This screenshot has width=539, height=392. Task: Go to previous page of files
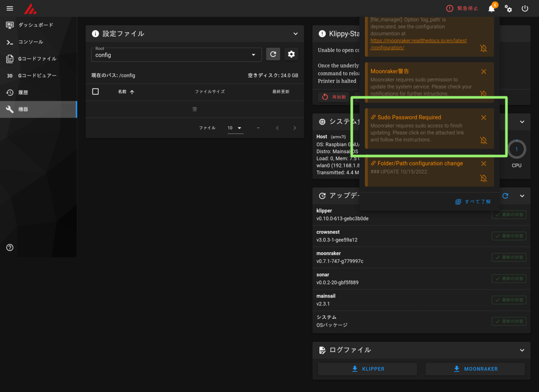click(277, 128)
